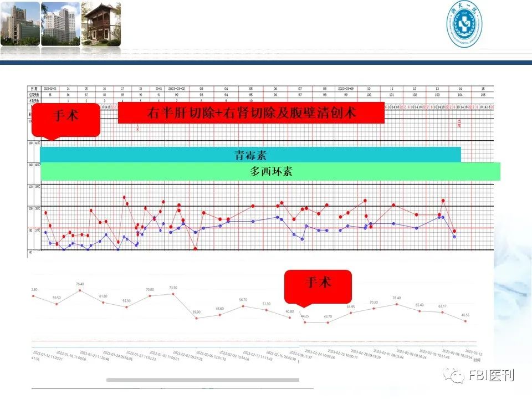
Task: Select the 44.25 point after surgery
Action: pyautogui.click(x=305, y=316)
